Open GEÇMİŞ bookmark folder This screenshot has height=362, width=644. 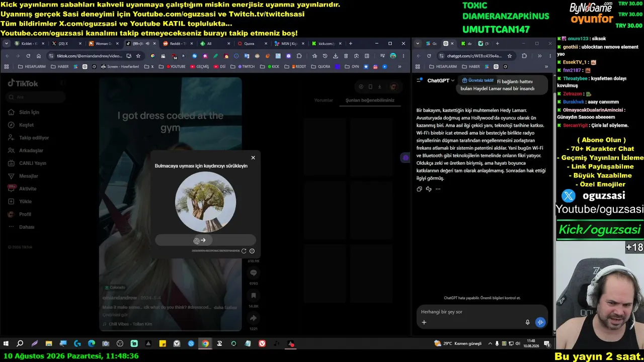[199, 66]
